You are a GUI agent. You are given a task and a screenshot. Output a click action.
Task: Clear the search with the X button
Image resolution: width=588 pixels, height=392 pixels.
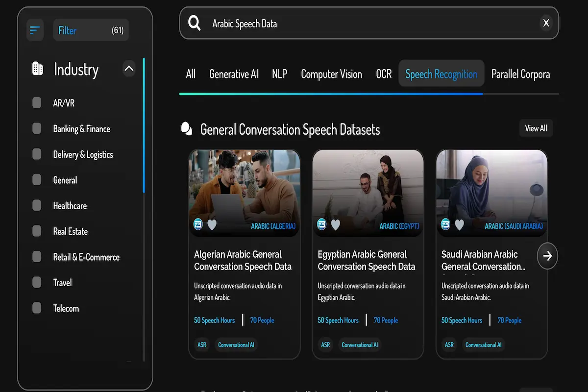546,23
